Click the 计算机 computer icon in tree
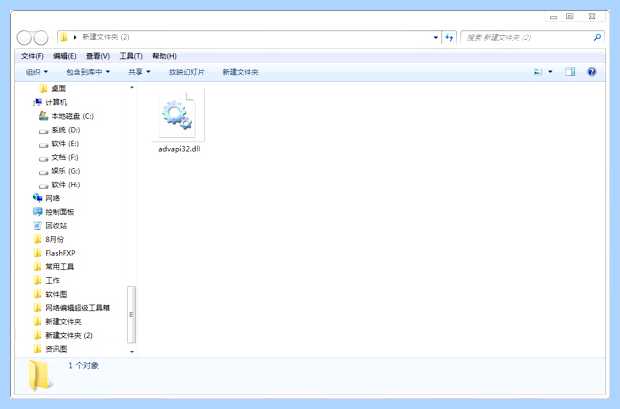The width and height of the screenshot is (620, 409). click(38, 102)
